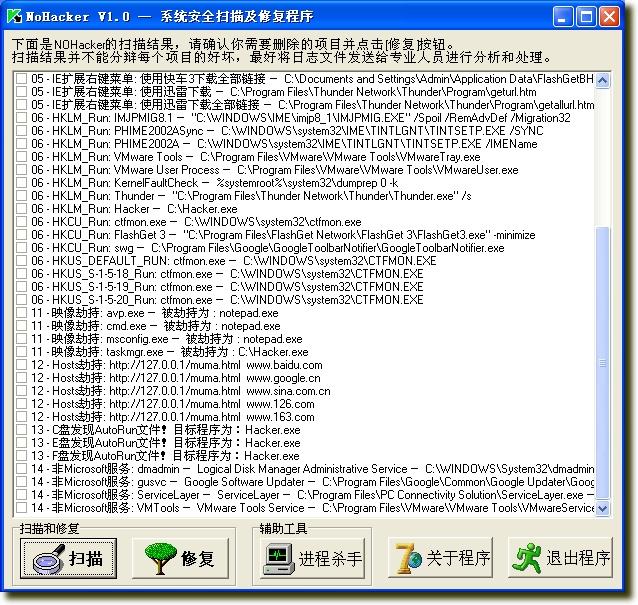Tick the 使用迅雷下载全部链接 getallurl.htm checkbox

pyautogui.click(x=21, y=105)
